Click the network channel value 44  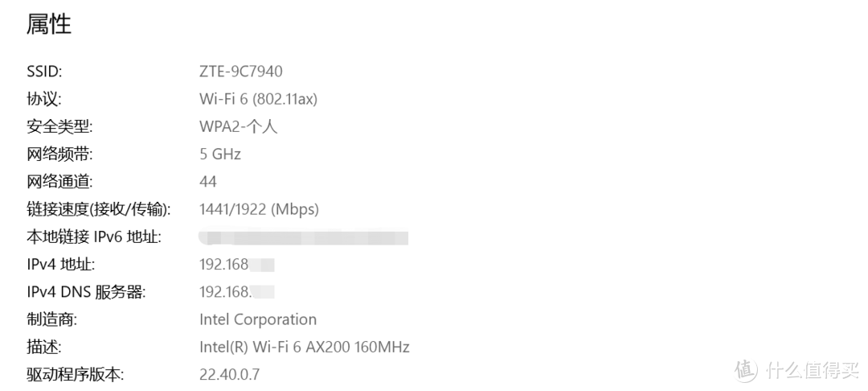click(207, 182)
